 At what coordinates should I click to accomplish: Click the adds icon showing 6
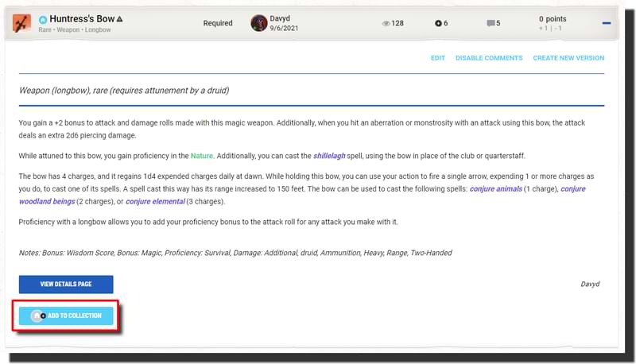coord(438,24)
